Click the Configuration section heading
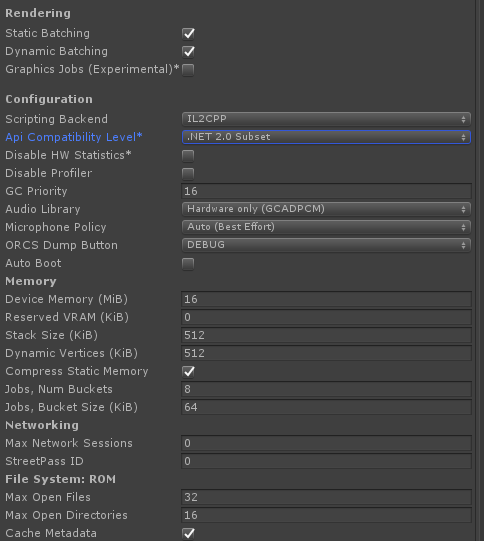This screenshot has height=541, width=484. [49, 99]
